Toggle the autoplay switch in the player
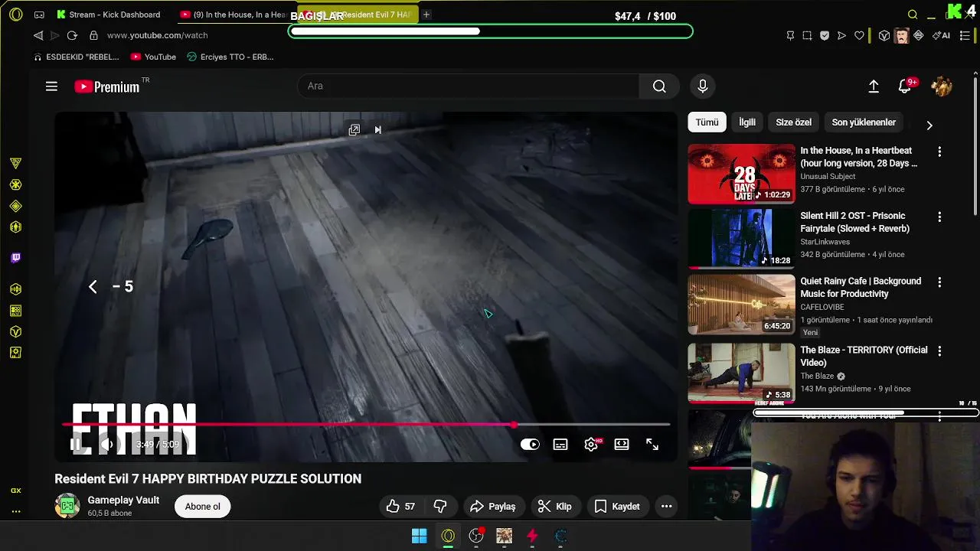980x551 pixels. [x=530, y=445]
